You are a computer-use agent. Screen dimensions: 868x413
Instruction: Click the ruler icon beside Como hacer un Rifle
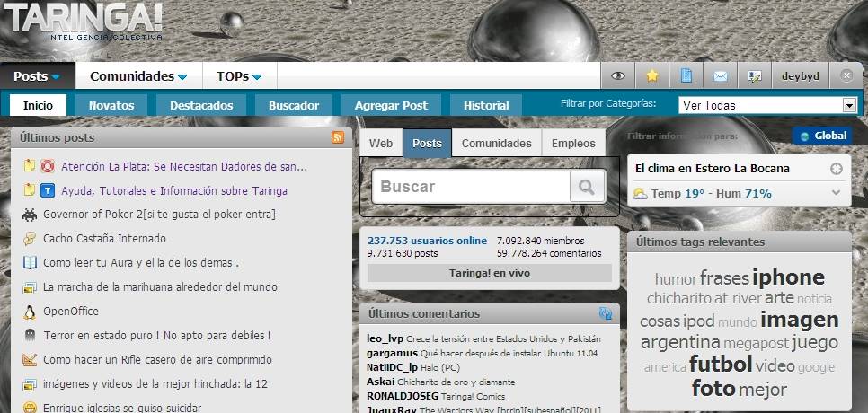pos(30,360)
